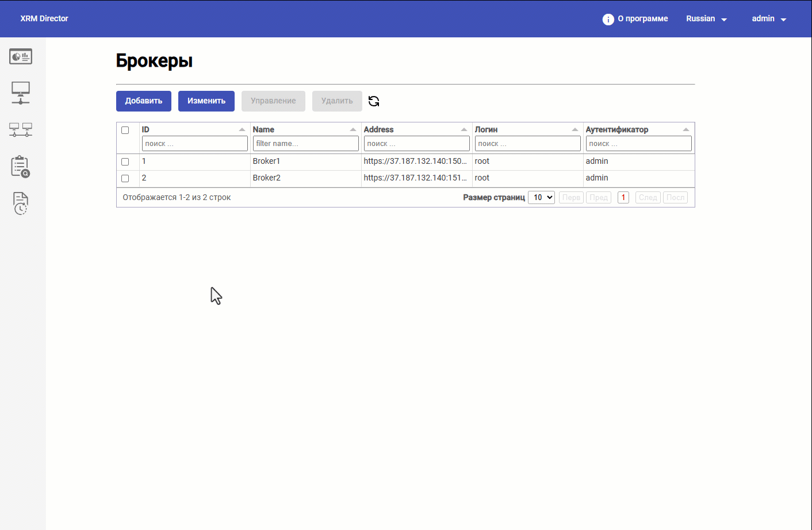Go to page 1 in pagination
812x530 pixels.
(623, 197)
